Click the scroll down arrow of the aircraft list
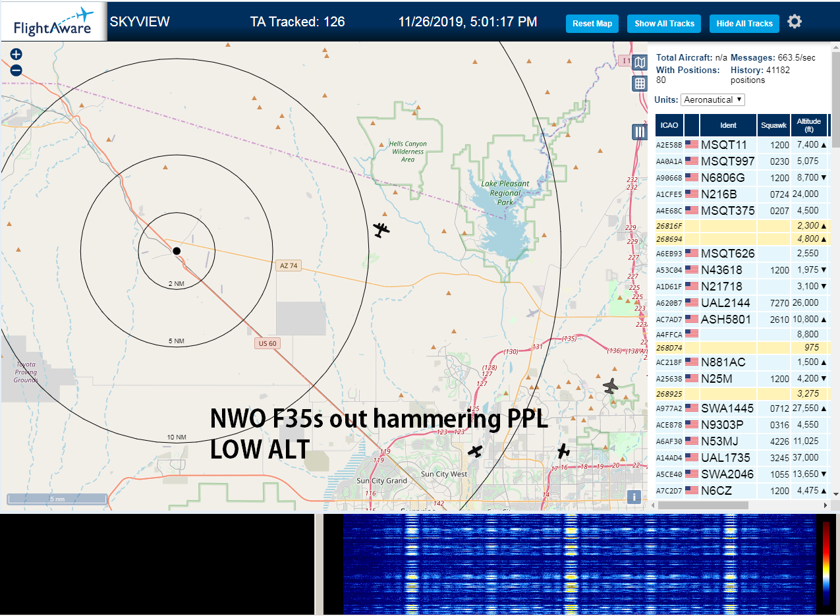Viewport: 840px width, 616px height. coord(835,494)
